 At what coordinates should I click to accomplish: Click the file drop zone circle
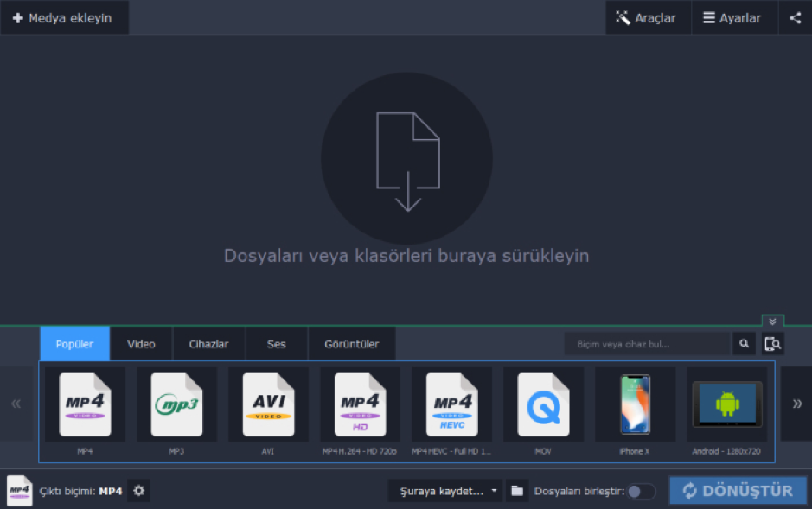pyautogui.click(x=407, y=158)
